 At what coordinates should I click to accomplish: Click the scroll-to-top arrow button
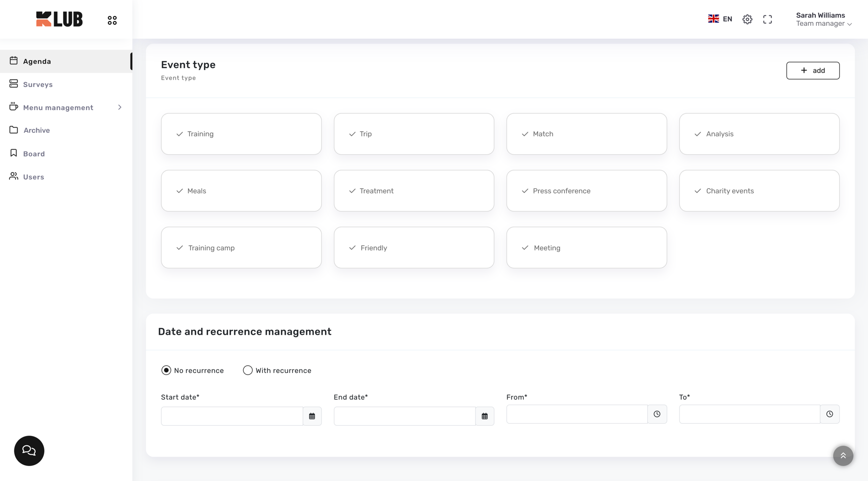tap(843, 456)
